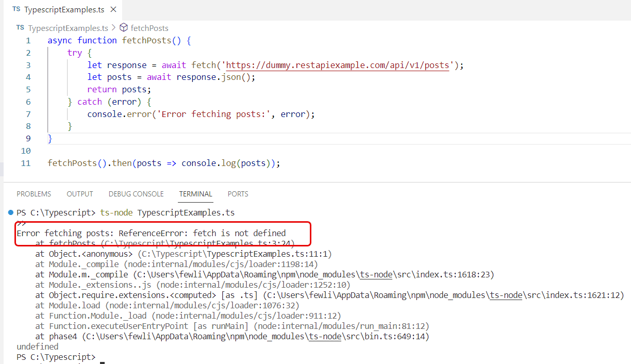Viewport: 631px width, 364px height.
Task: Click the 'at Module._extensions..js' stack line
Action: coord(193,285)
